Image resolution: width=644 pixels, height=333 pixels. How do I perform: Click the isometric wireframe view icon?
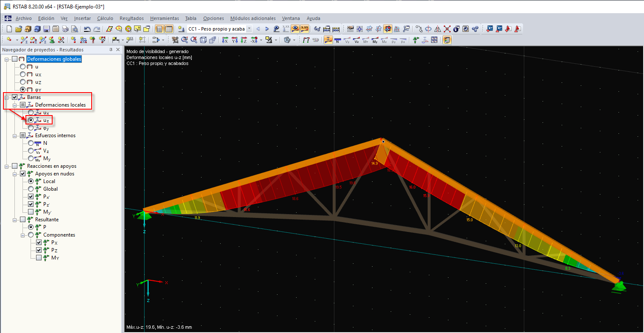tap(203, 40)
